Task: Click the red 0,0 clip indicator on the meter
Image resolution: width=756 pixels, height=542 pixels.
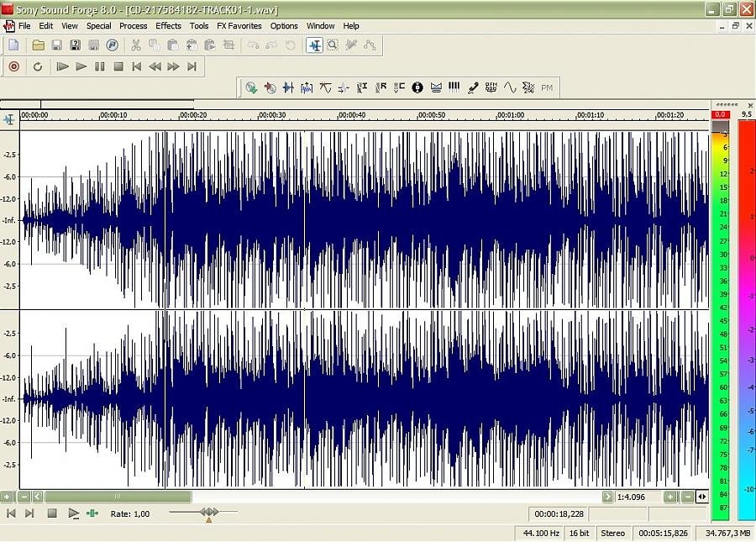Action: click(x=721, y=114)
